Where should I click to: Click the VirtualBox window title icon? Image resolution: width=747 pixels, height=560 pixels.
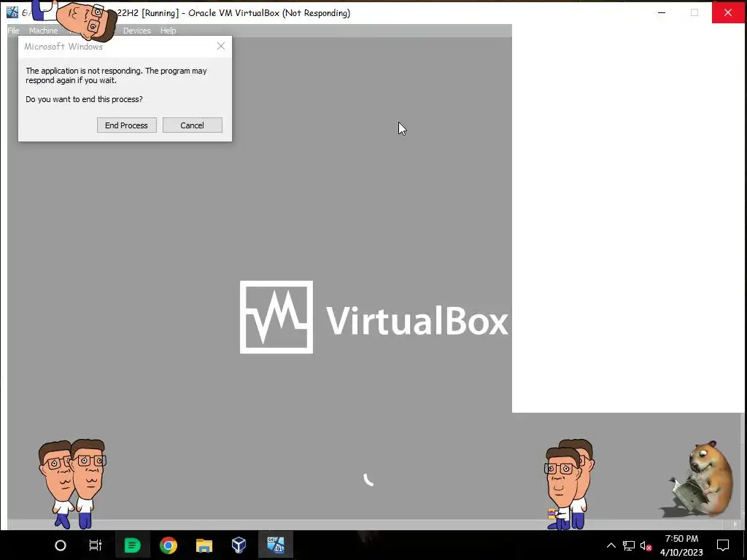click(12, 12)
